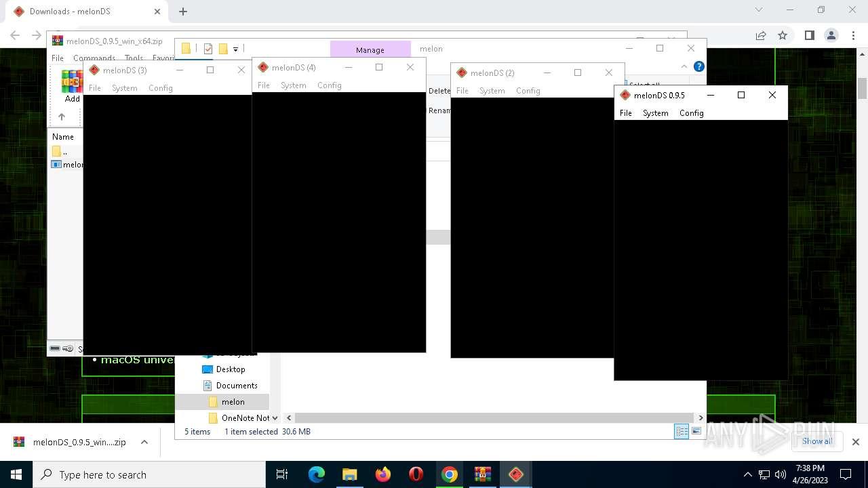
Task: Open System menu in melonDS (2) window
Action: click(492, 91)
